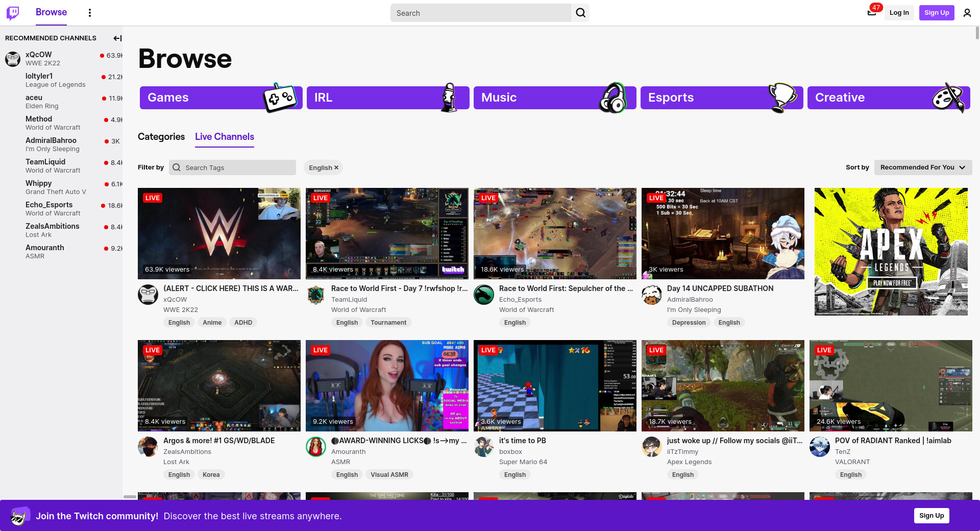Open the Echo_Esports stream thumbnail

coord(555,233)
